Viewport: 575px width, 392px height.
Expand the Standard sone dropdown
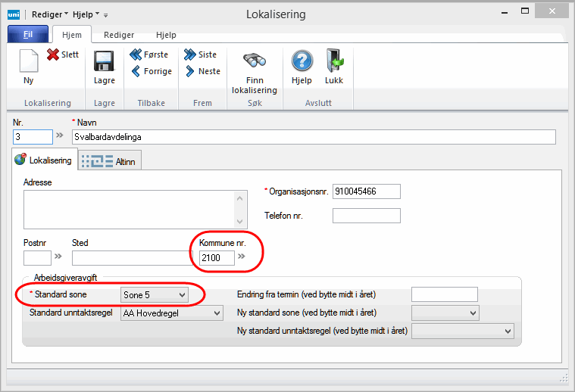point(181,294)
